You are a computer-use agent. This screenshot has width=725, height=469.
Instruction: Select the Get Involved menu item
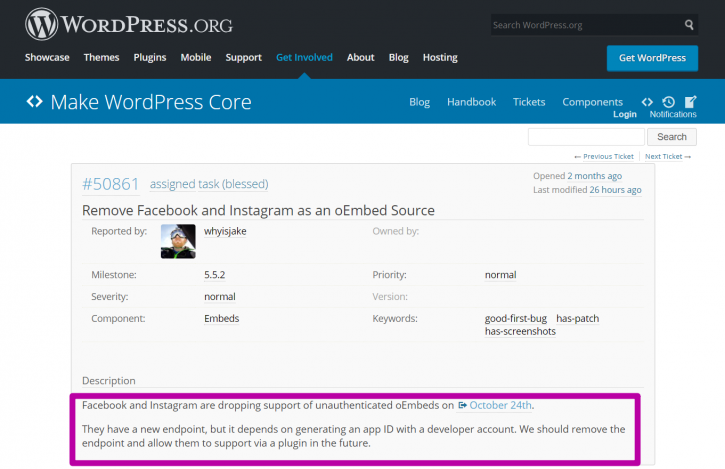(304, 57)
